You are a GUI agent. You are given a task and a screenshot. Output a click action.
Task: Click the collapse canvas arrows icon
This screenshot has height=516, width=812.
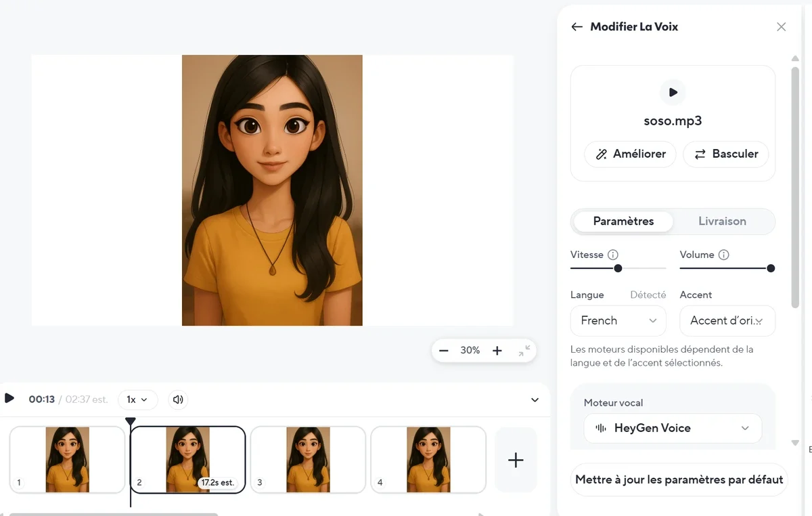point(524,351)
